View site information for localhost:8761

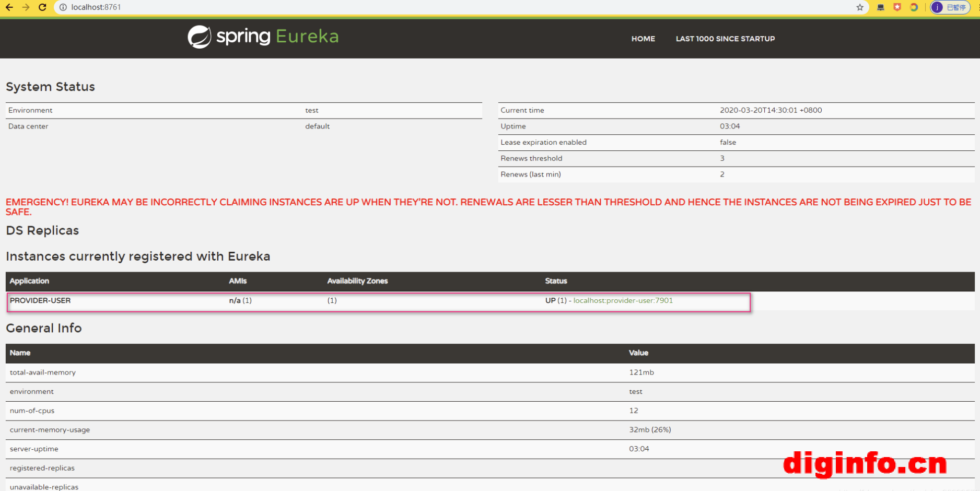coord(63,7)
